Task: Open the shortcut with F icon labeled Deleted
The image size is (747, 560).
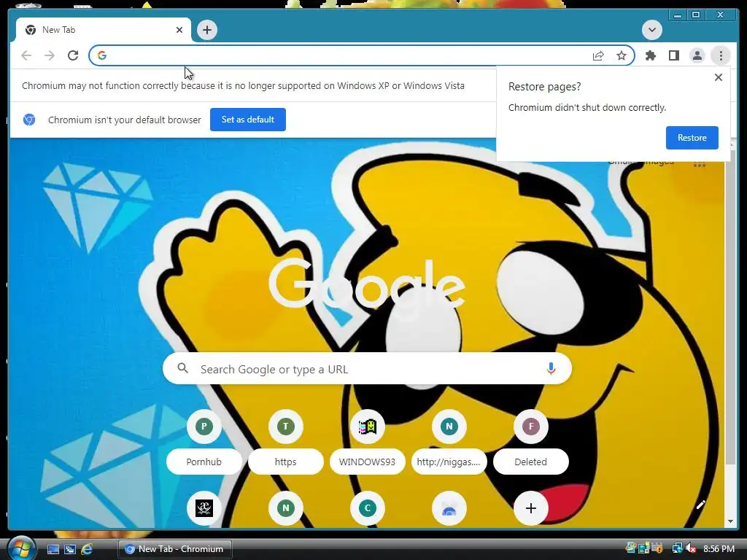Action: pyautogui.click(x=531, y=426)
